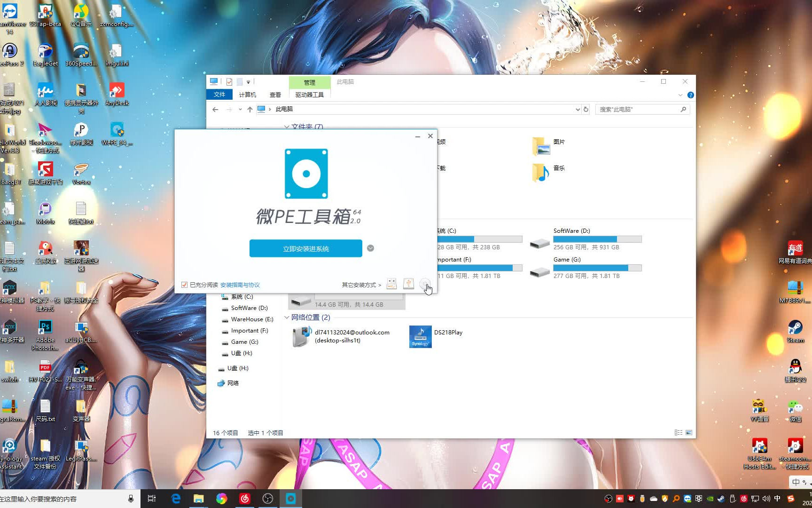Click the SoftWare (D:) capacity bar
The width and height of the screenshot is (812, 508).
click(597, 239)
